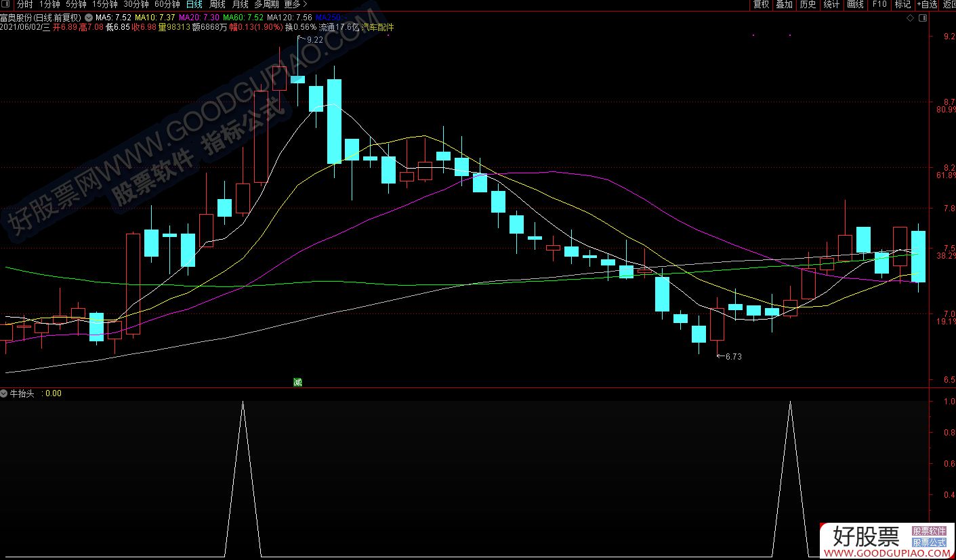Select the 日线 daily tab
Screen dimensions: 956x560
click(194, 4)
